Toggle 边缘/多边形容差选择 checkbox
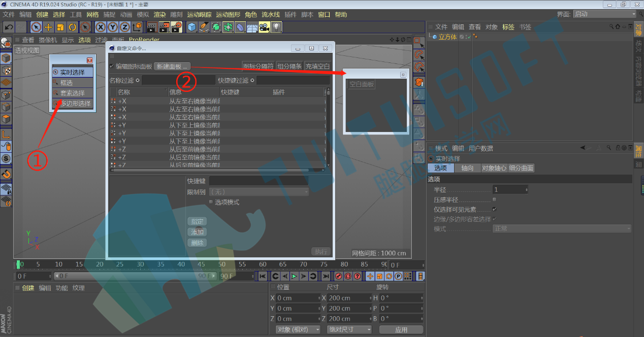 [495, 219]
